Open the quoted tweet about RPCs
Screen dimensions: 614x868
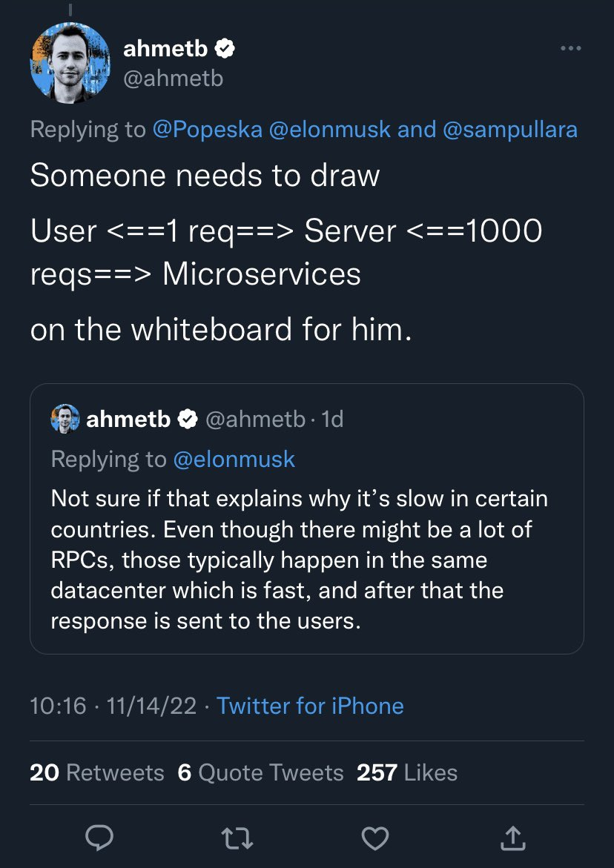click(306, 560)
